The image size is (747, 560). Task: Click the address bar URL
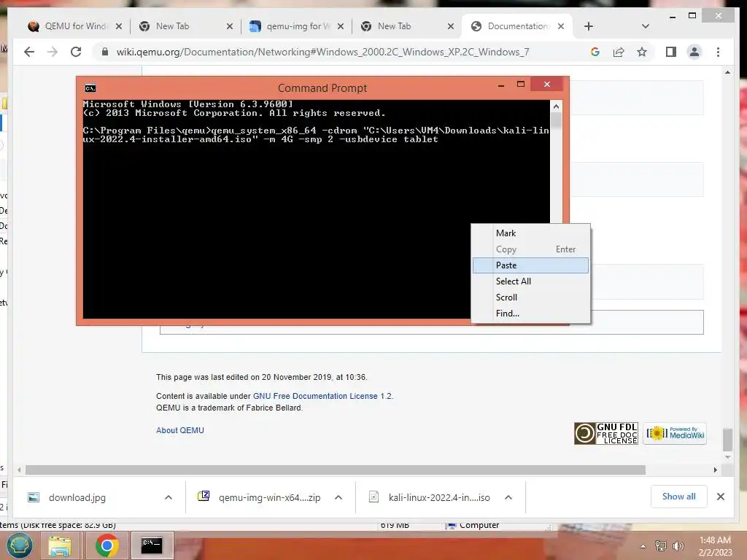[x=322, y=52]
